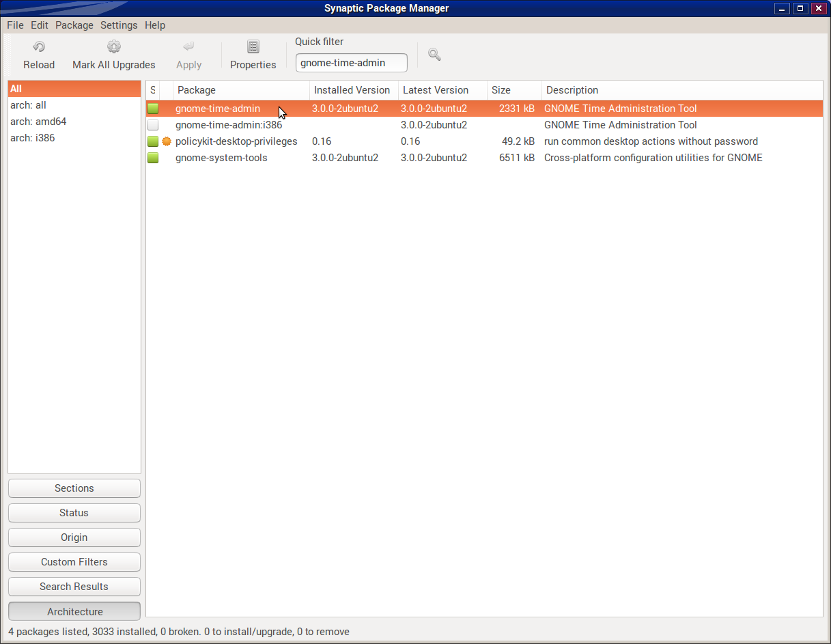Image resolution: width=831 pixels, height=644 pixels.
Task: Click the Installed Version column header
Action: [x=354, y=90]
